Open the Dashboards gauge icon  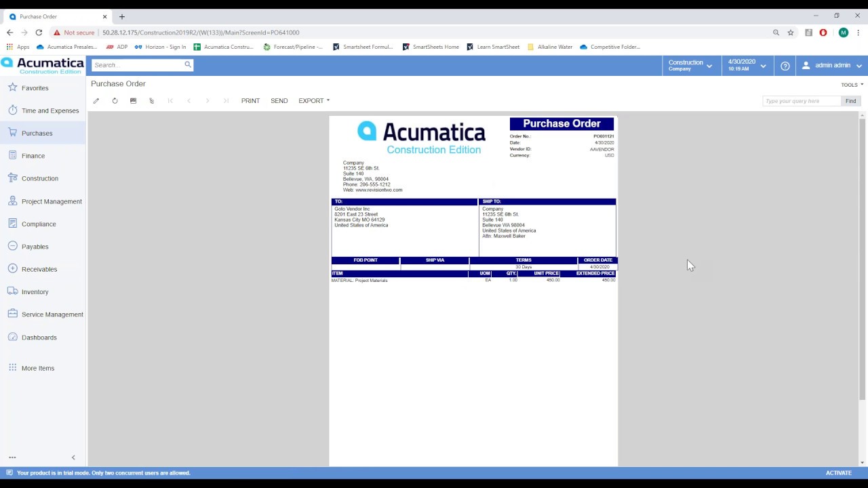(x=12, y=337)
